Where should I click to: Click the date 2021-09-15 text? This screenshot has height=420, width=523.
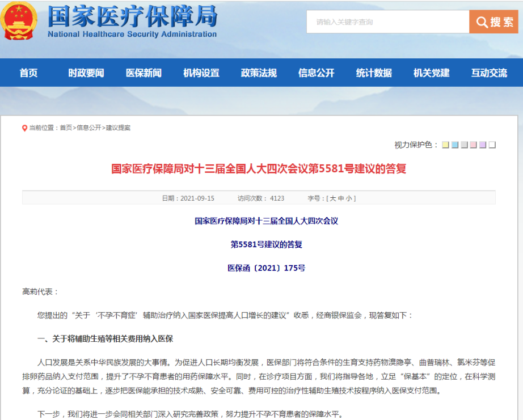pos(197,198)
